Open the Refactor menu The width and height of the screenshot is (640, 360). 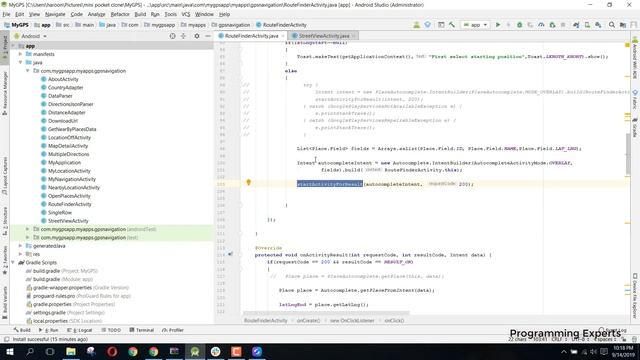point(120,14)
